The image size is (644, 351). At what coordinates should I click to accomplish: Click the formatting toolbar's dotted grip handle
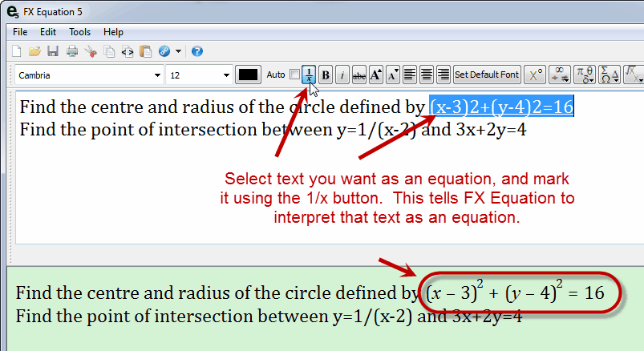pyautogui.click(x=10, y=75)
